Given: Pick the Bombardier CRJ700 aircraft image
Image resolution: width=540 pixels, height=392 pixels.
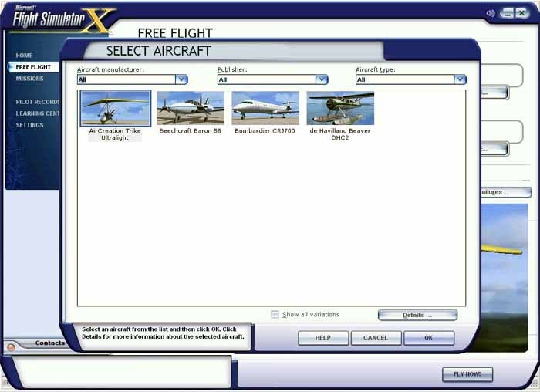Looking at the screenshot, I should click(265, 108).
